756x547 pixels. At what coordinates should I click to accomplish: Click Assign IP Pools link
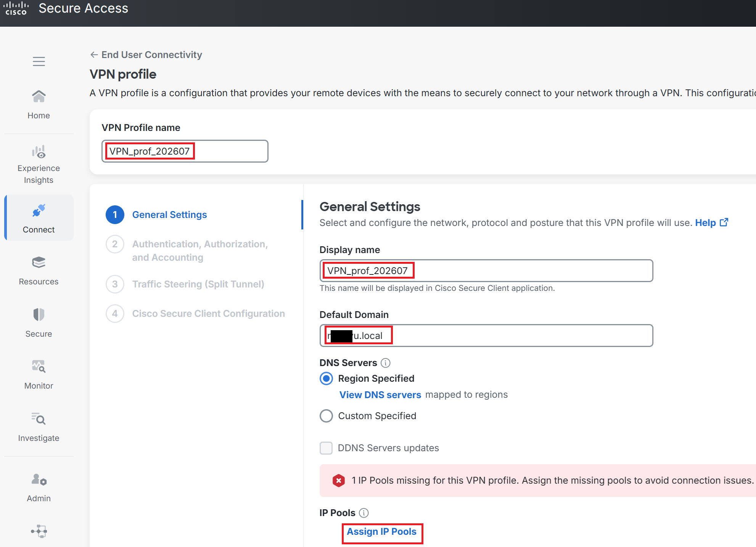coord(381,532)
